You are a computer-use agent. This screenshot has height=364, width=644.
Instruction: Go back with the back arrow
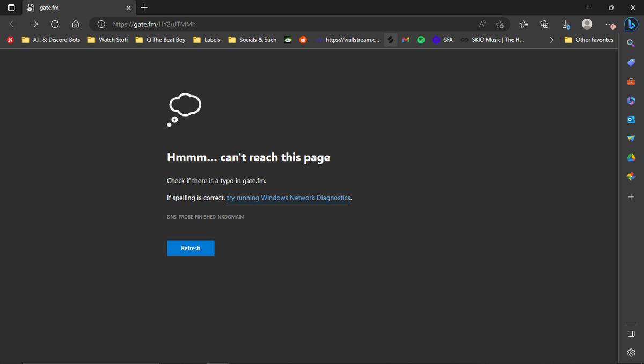pos(13,24)
